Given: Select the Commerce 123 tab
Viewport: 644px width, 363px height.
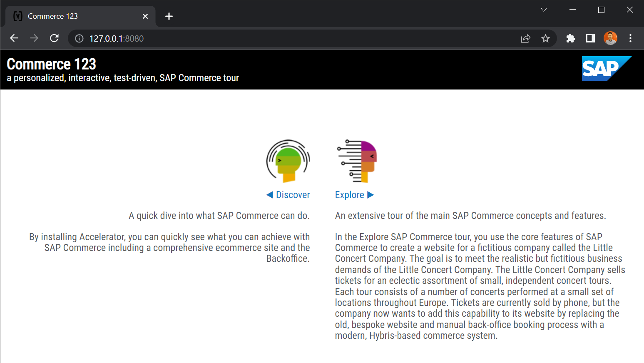Looking at the screenshot, I should 80,16.
